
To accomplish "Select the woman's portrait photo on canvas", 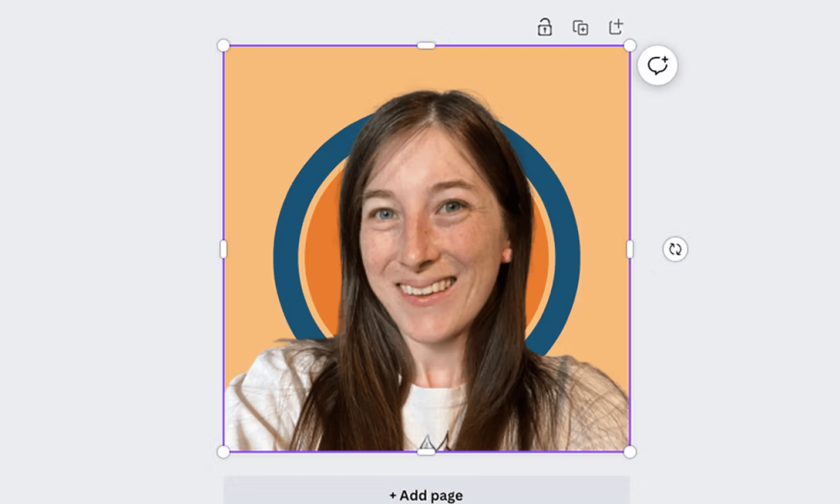I will pos(427,249).
